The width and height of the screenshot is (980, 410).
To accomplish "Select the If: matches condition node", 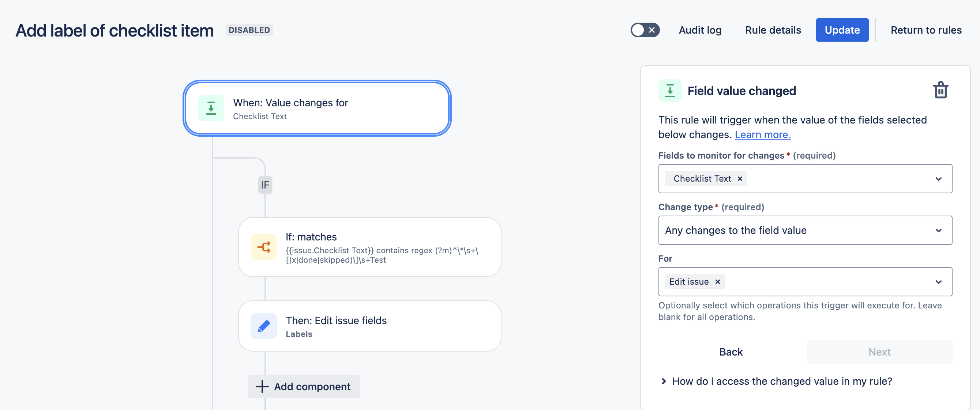I will 369,247.
